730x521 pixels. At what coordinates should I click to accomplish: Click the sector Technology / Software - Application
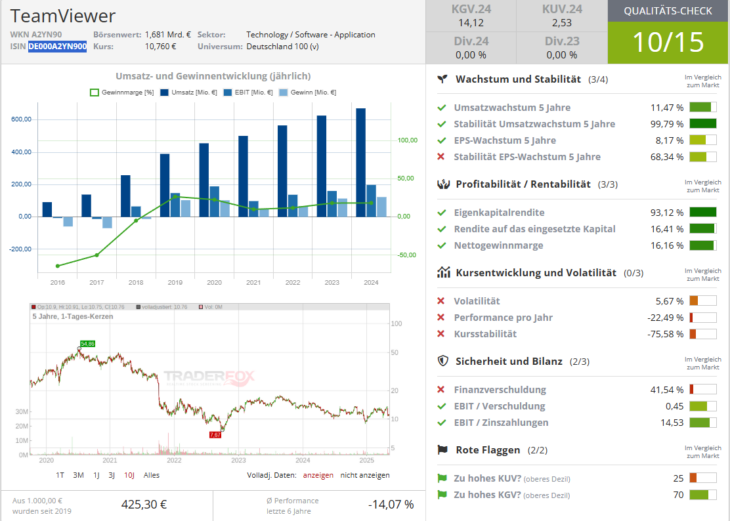pos(311,34)
